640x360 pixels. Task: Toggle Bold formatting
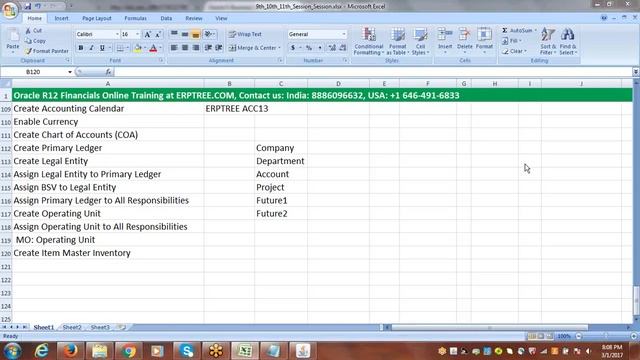[x=81, y=48]
